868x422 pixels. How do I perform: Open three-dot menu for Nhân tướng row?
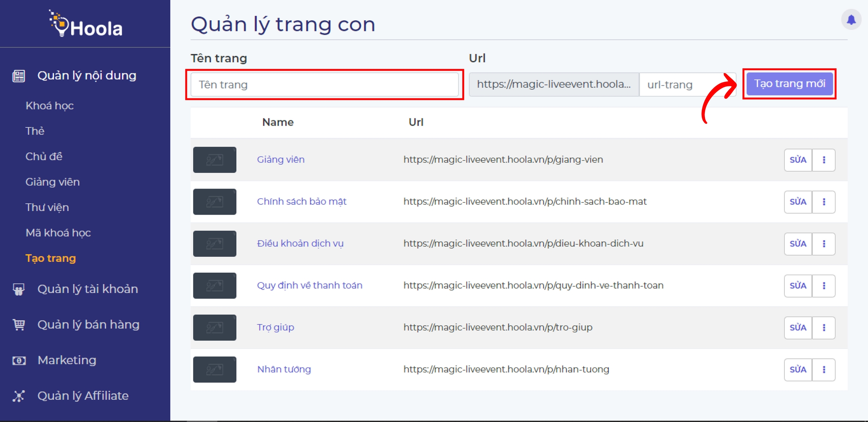824,370
